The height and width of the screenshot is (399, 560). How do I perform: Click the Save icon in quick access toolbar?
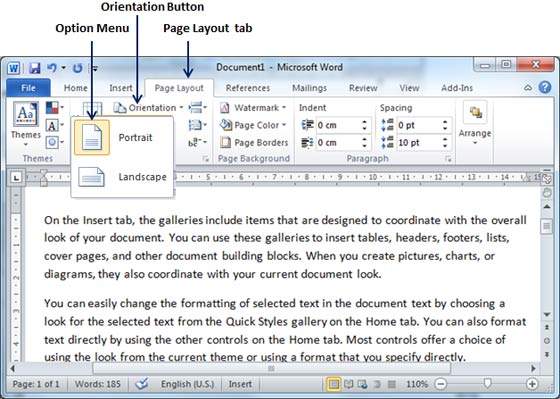point(34,68)
